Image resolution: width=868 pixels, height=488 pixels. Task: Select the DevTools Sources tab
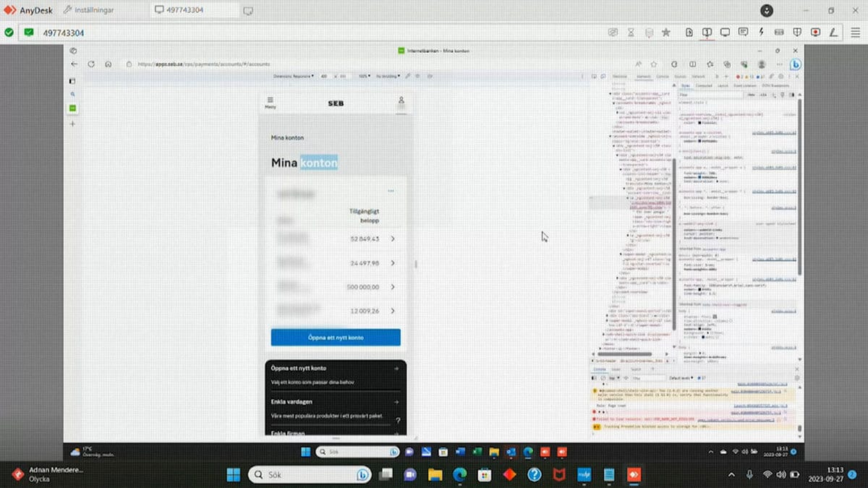point(681,75)
